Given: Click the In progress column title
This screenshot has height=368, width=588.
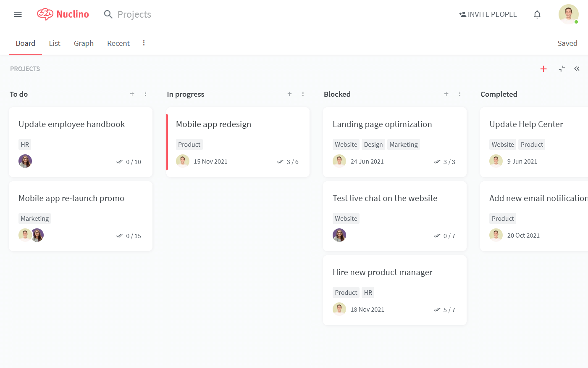Looking at the screenshot, I should (186, 94).
